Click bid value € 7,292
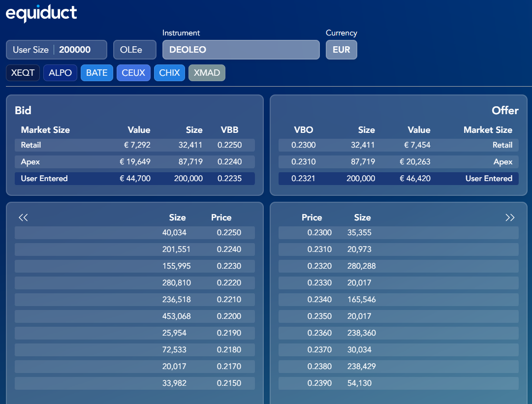Screen dimensions: 532x404 [x=137, y=145]
